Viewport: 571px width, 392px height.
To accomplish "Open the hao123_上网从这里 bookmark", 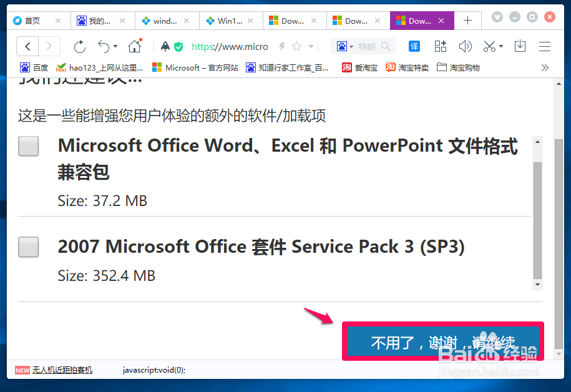I will pyautogui.click(x=99, y=68).
